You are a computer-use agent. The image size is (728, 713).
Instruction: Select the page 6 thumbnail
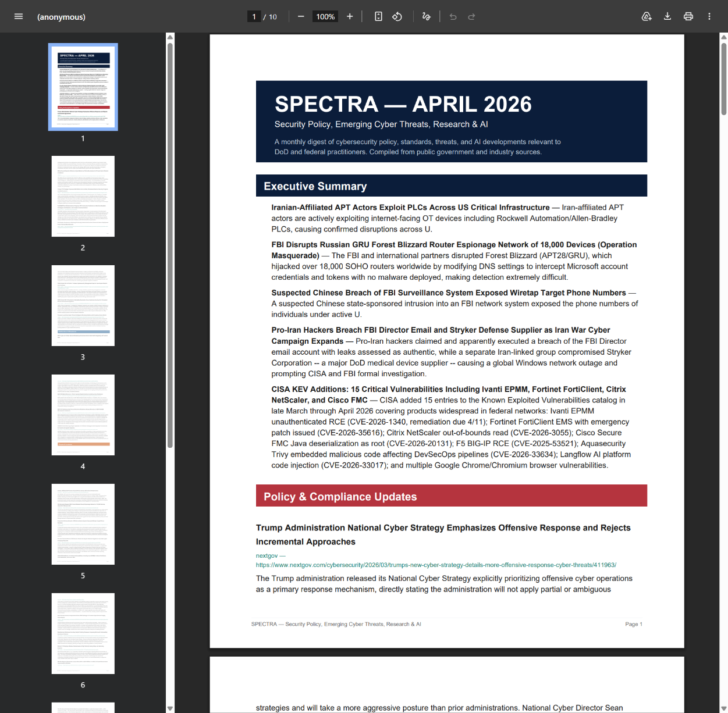[83, 633]
